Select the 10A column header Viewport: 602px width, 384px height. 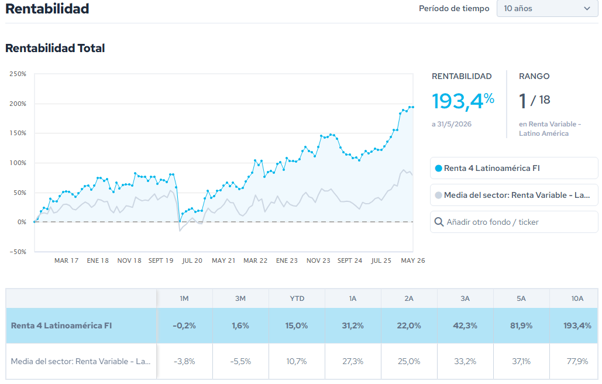coord(577,298)
